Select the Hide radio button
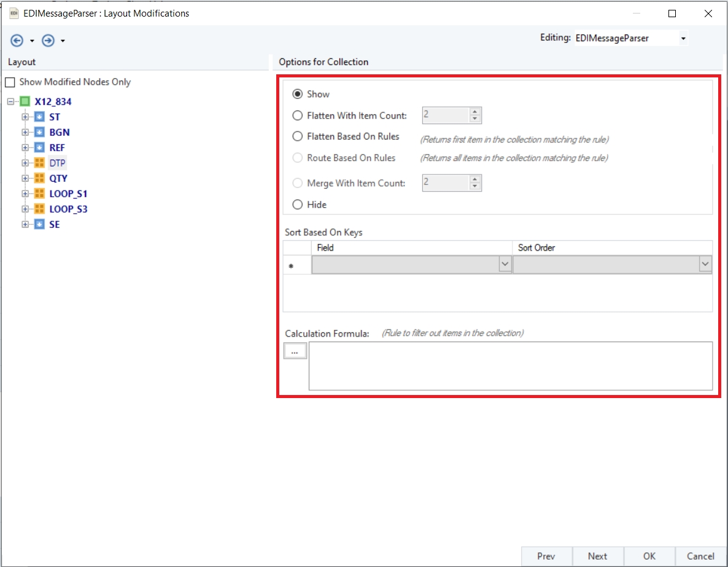 pyautogui.click(x=298, y=205)
